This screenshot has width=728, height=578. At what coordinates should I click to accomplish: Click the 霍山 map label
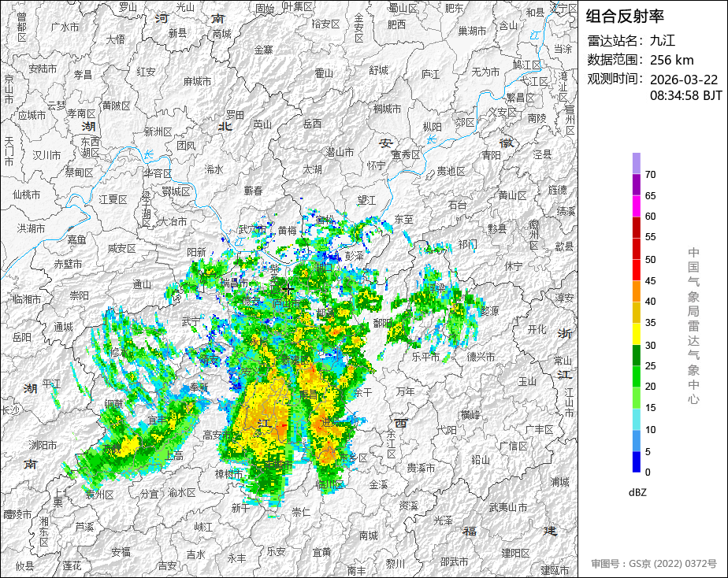coord(324,73)
